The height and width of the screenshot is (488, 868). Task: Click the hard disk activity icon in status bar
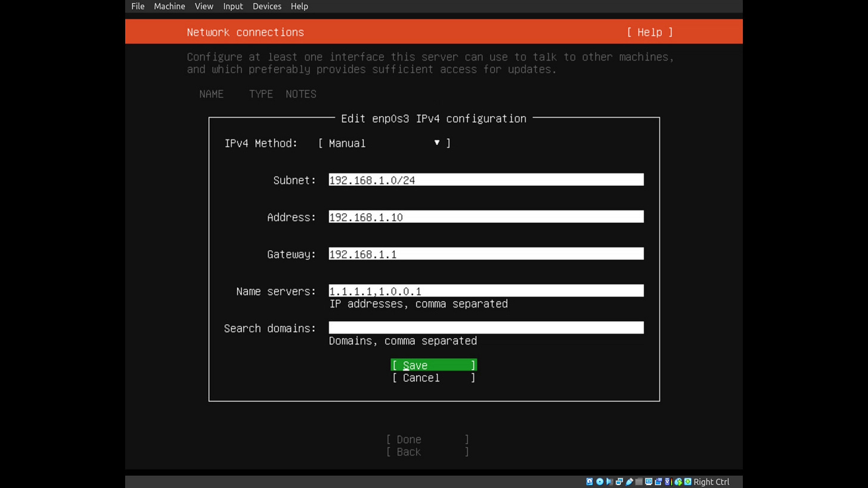(590, 481)
